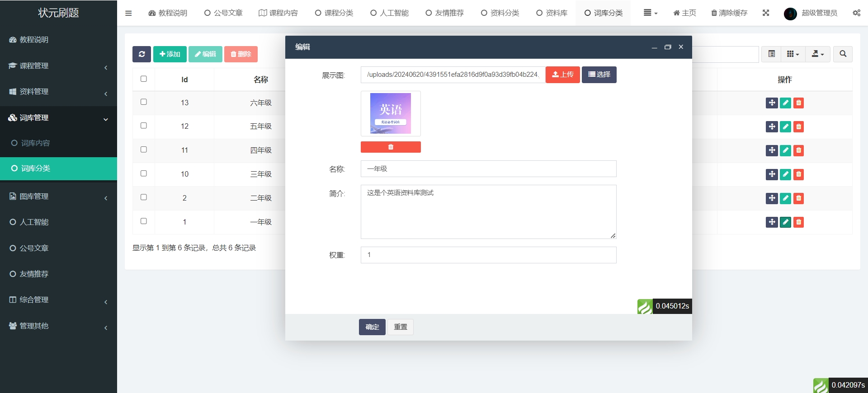Switch to 教程说明 tab

(168, 13)
